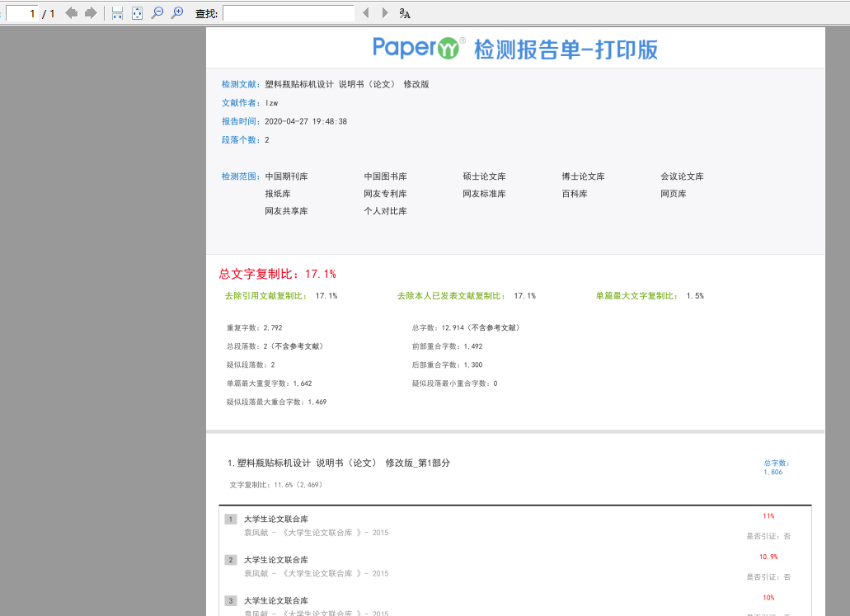This screenshot has width=850, height=616.
Task: Click blue 总字数 1,806 label
Action: tap(777, 468)
